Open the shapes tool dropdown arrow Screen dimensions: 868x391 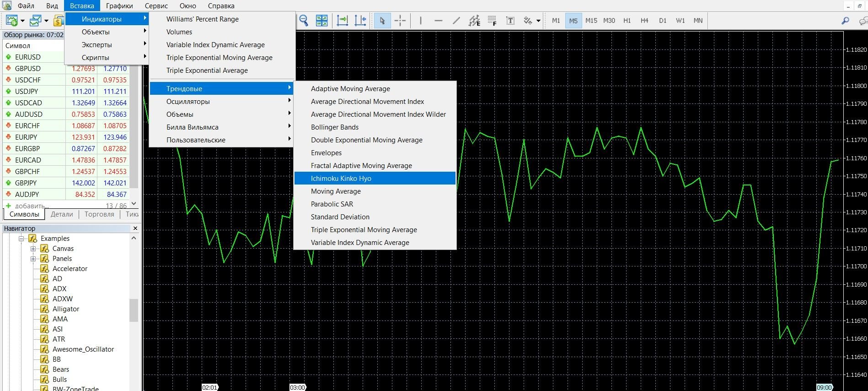[538, 21]
